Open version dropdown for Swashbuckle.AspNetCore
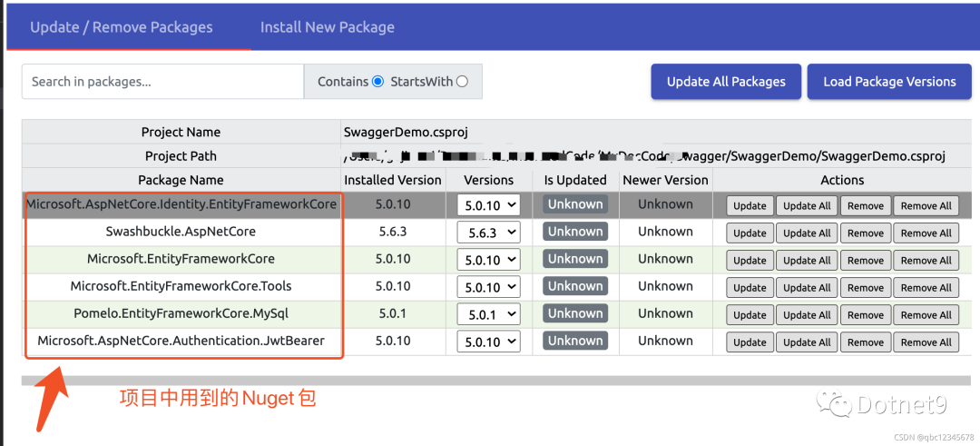Viewport: 980px width, 446px height. [x=489, y=233]
